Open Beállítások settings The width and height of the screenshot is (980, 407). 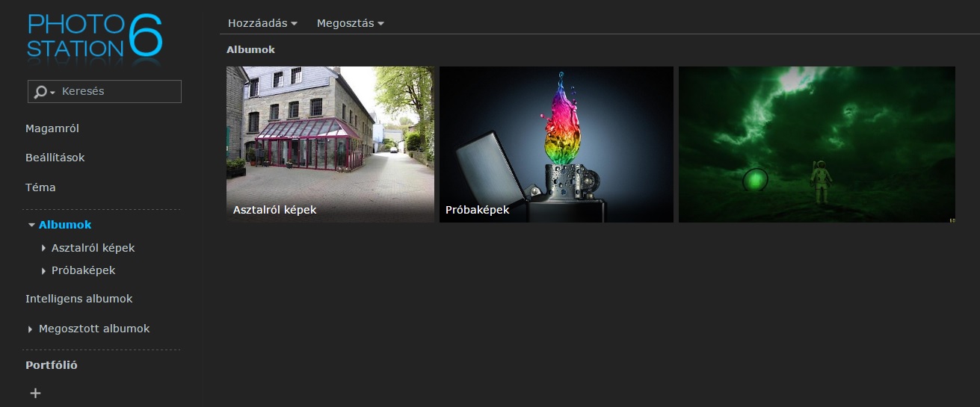55,158
